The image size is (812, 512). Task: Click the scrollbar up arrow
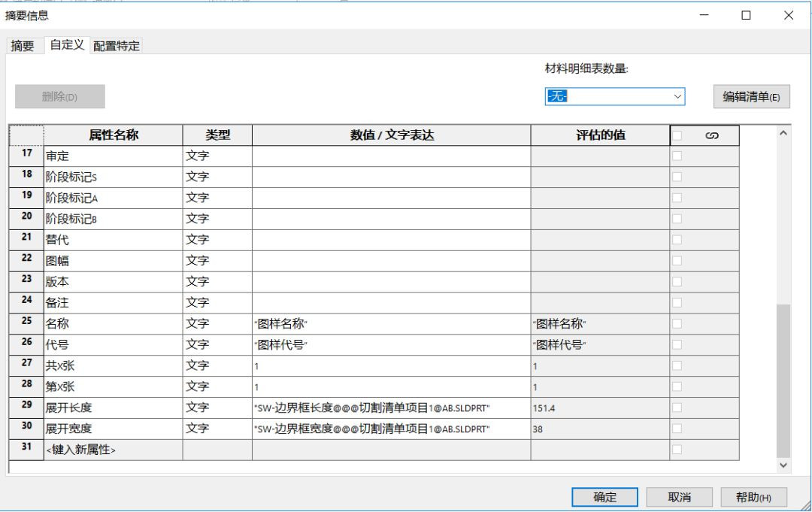click(783, 133)
